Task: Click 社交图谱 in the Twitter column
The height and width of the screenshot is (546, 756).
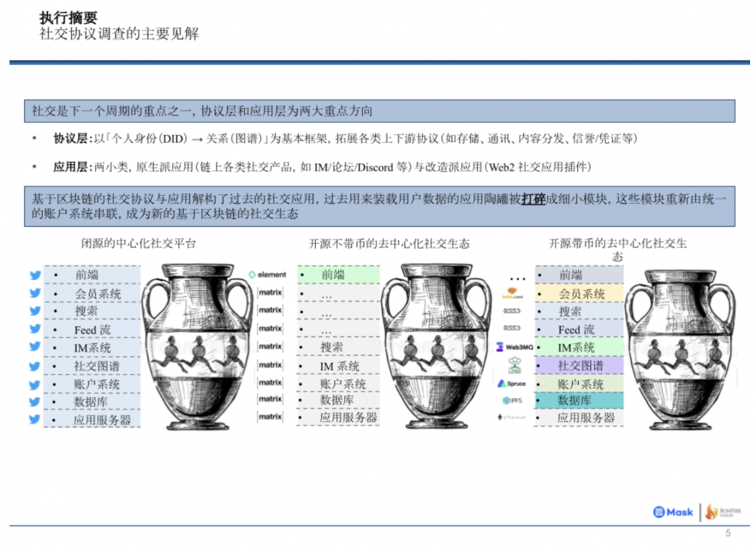Action: pos(96,367)
